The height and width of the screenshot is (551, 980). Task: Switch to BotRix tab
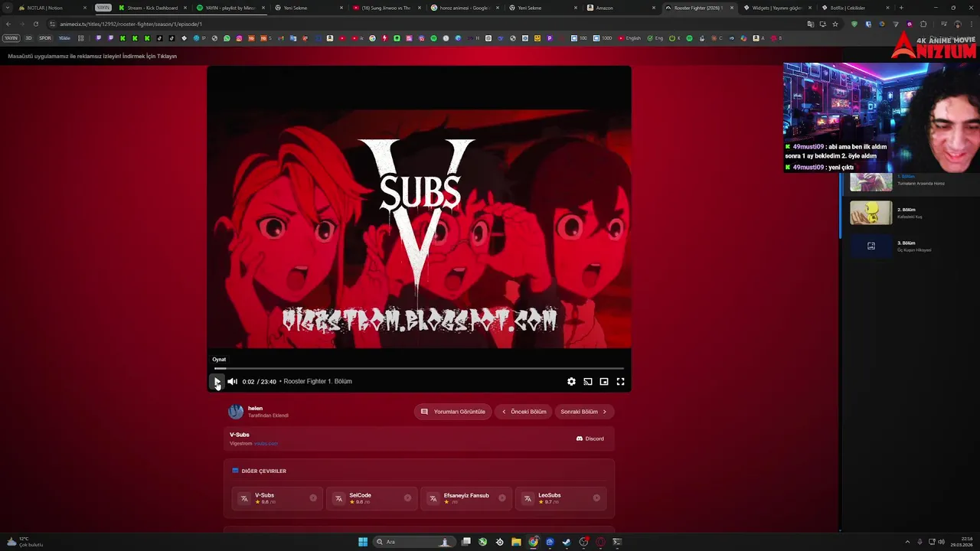[x=855, y=8]
